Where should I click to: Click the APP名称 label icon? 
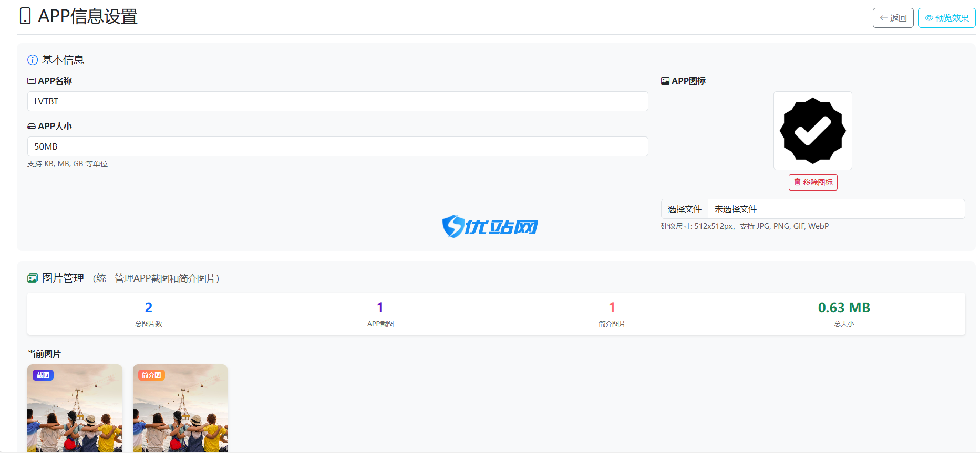(32, 81)
